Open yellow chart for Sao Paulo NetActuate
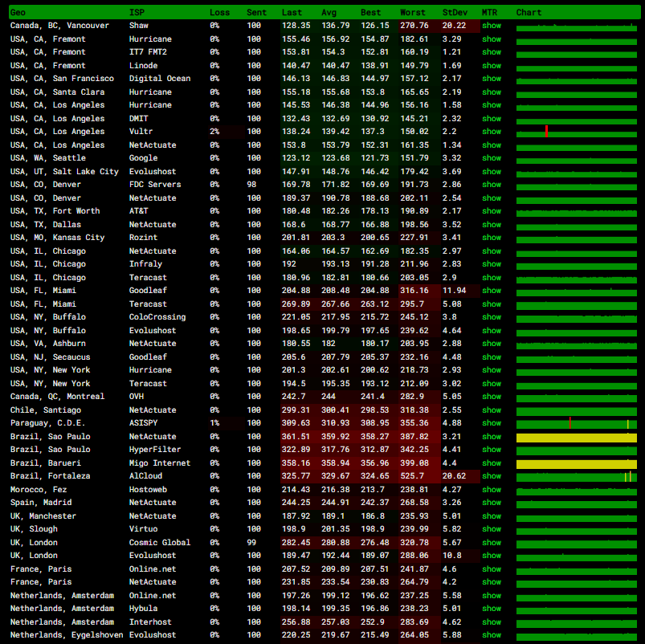 point(576,438)
